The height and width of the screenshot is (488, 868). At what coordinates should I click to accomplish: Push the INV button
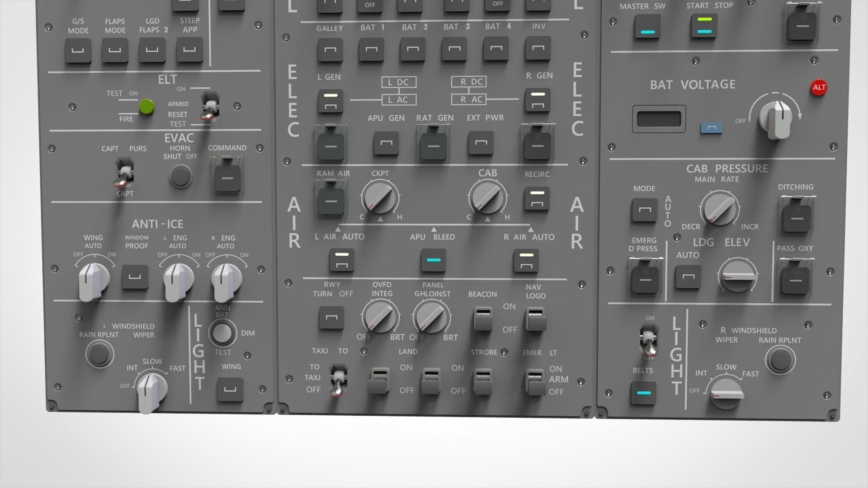(538, 48)
